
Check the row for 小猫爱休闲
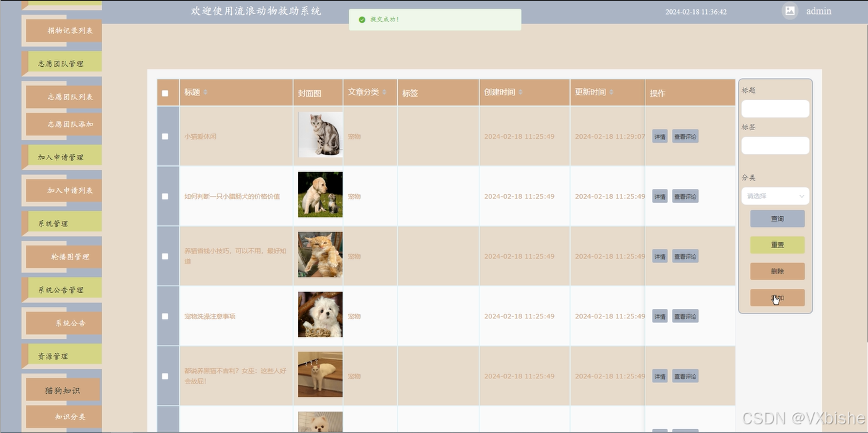(165, 136)
